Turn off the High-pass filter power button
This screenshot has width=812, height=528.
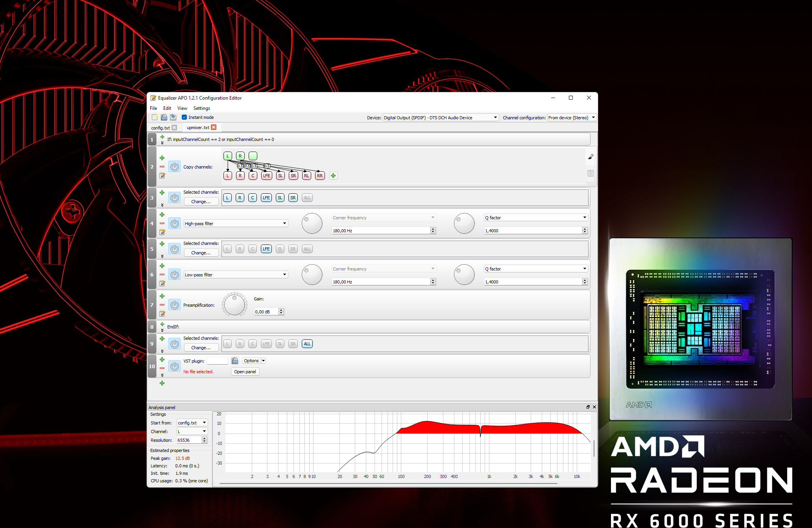175,223
